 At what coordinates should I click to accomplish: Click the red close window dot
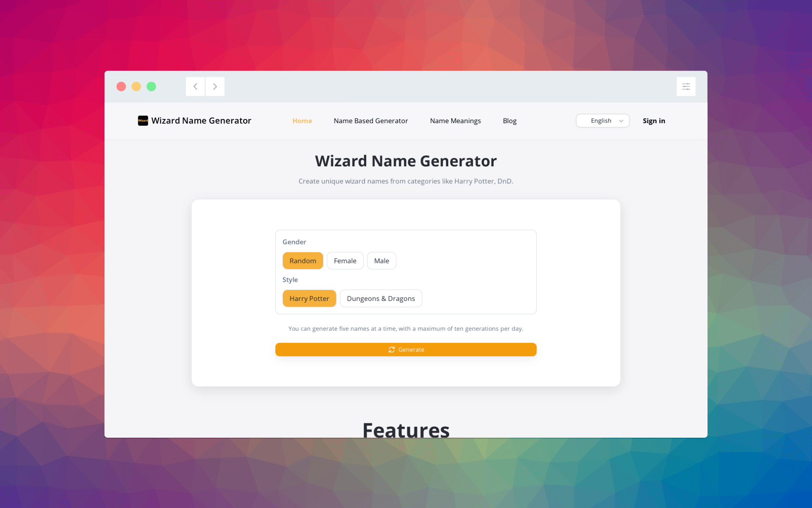(121, 86)
